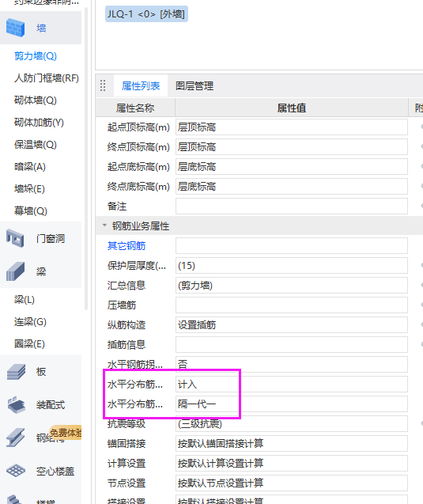Select 人防门框墙(RF) in the sidebar

coord(47,78)
